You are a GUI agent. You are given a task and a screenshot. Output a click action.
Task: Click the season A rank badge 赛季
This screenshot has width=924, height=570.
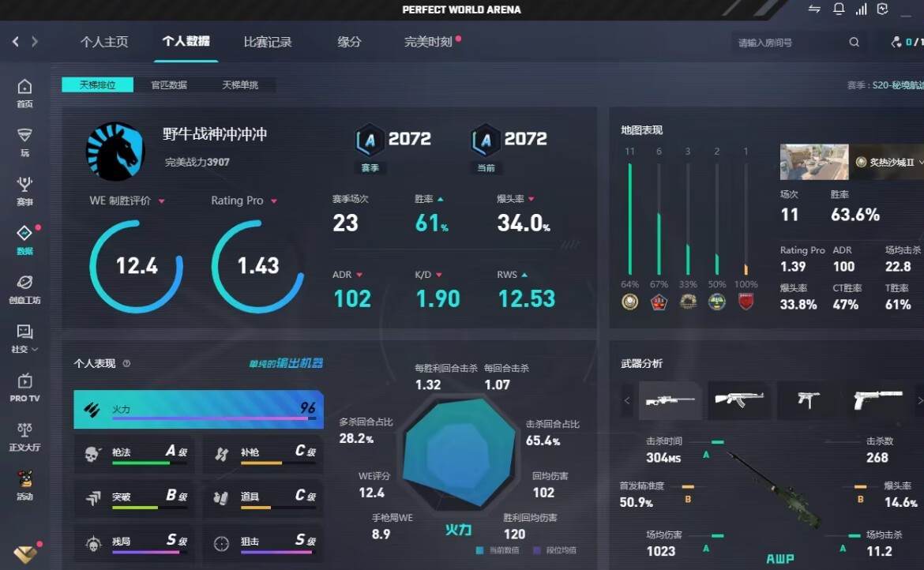[370, 141]
